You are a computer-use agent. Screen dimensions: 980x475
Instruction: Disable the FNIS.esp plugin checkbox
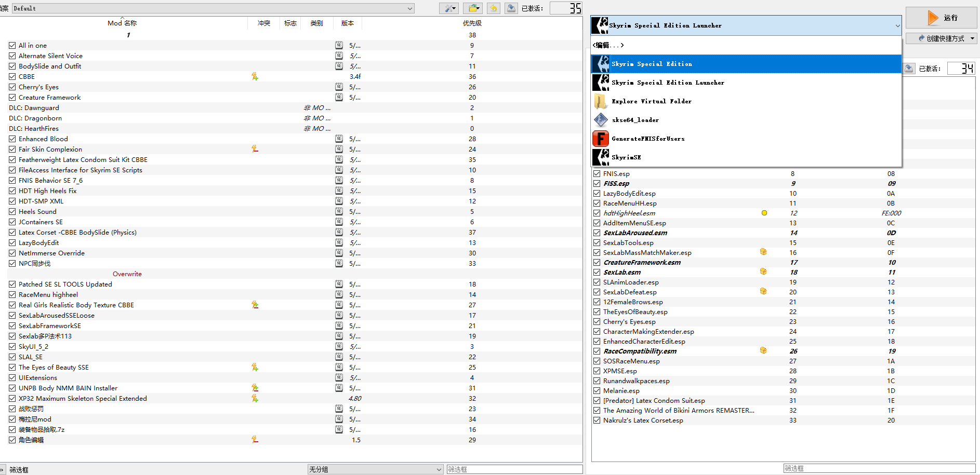click(x=597, y=173)
